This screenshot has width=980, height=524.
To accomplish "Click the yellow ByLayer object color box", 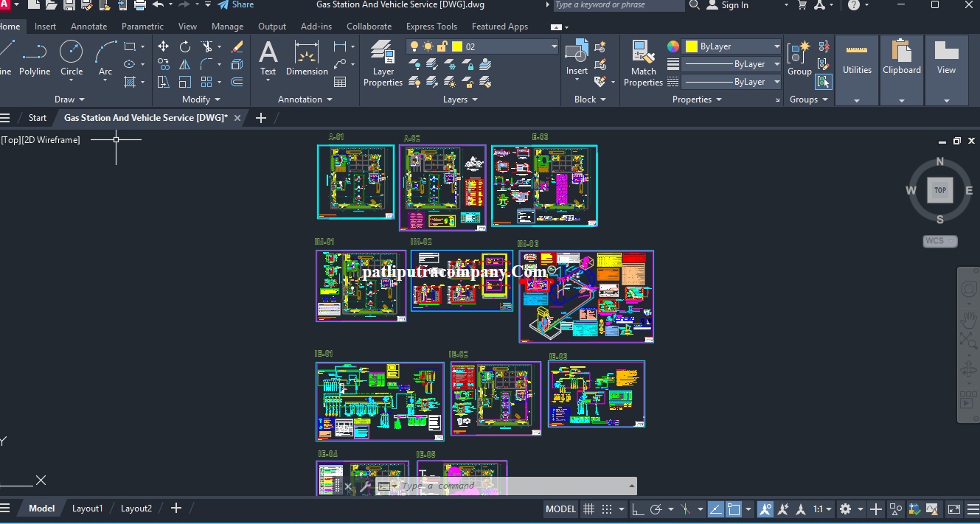I will pos(691,46).
